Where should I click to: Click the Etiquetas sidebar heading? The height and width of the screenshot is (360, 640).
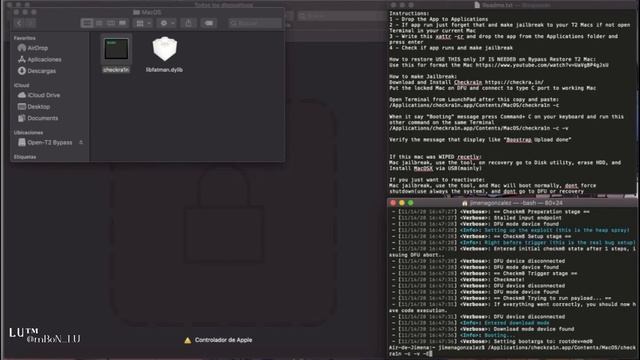25,157
